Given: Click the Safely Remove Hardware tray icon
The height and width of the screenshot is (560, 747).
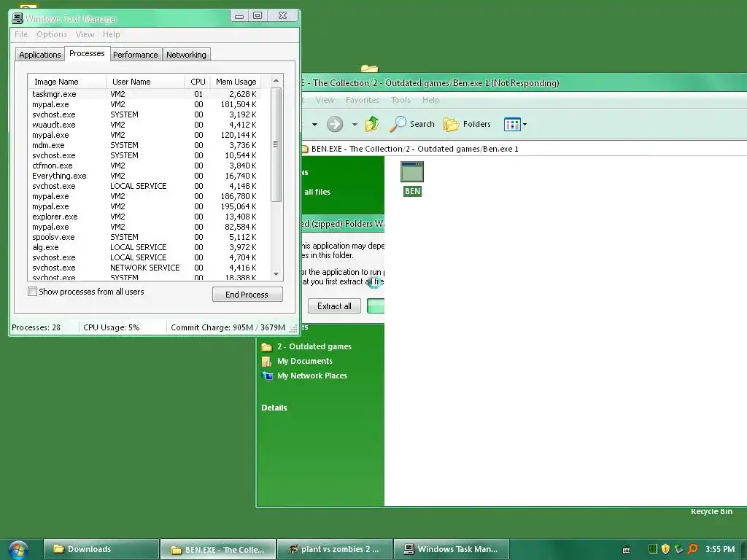Looking at the screenshot, I should tap(679, 549).
